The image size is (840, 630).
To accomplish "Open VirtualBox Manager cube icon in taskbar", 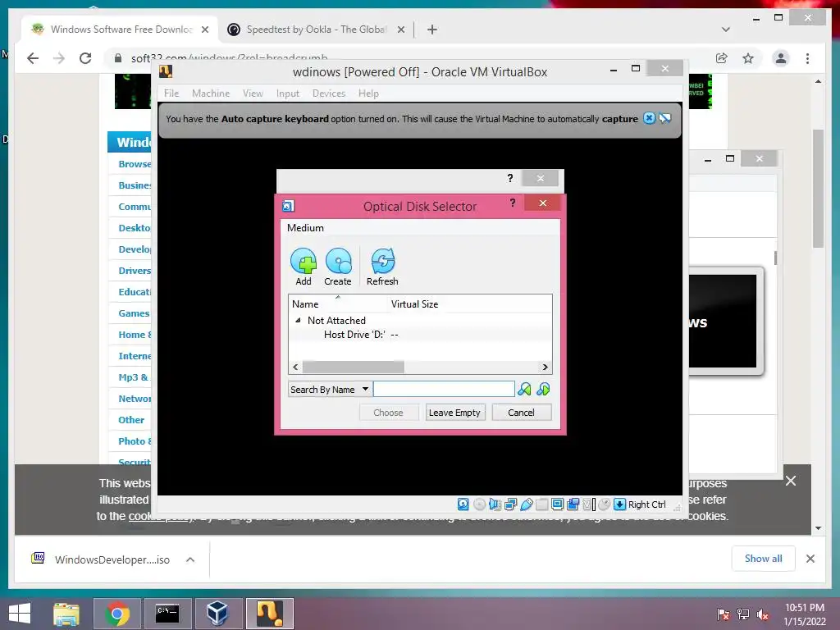I will [x=217, y=614].
